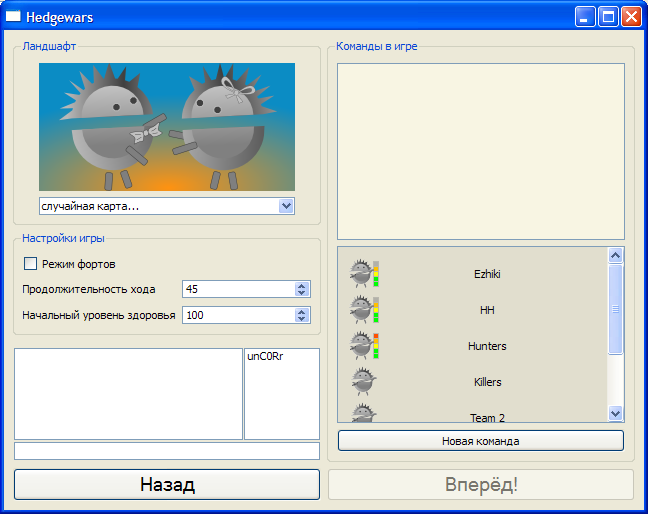Image resolution: width=648 pixels, height=514 pixels.
Task: Click the Вперёд! button
Action: 480,485
